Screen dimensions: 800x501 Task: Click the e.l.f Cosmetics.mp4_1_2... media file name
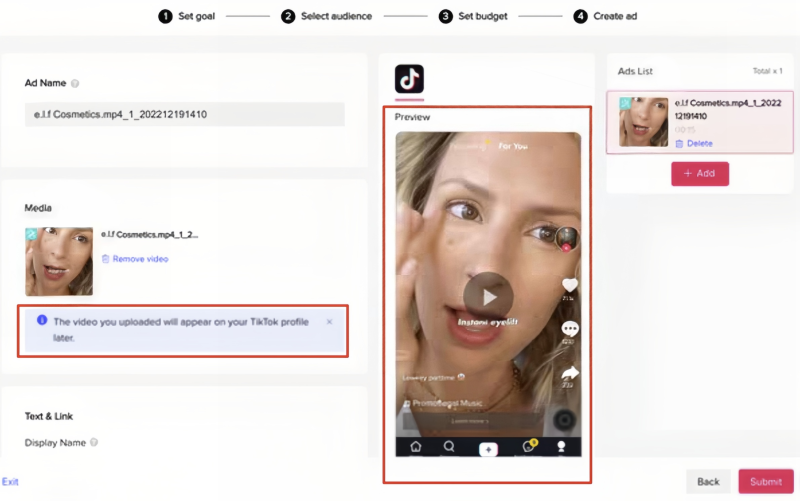[149, 235]
